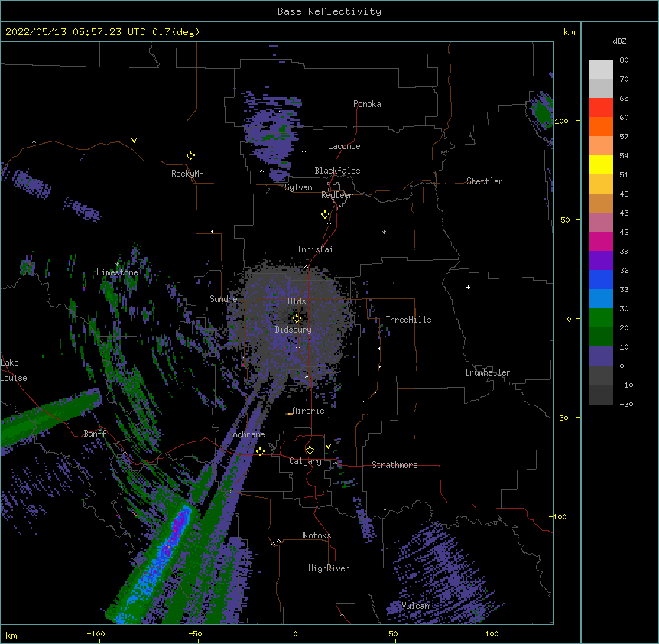Click the RockyMH label
The height and width of the screenshot is (644, 659).
187,174
